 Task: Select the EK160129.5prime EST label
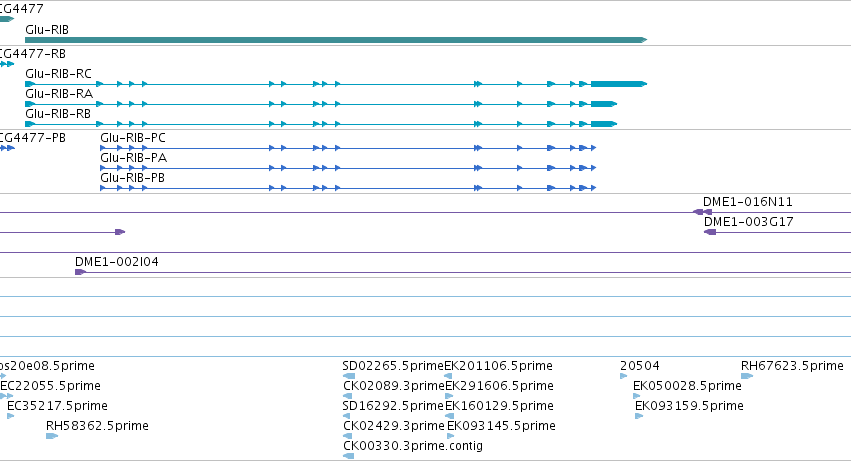coord(499,406)
